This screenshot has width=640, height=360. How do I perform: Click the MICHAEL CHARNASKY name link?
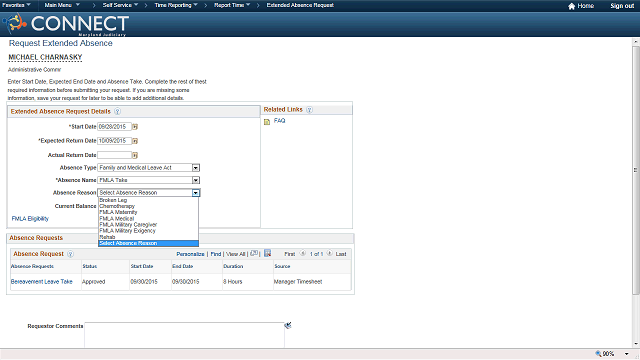pos(45,58)
